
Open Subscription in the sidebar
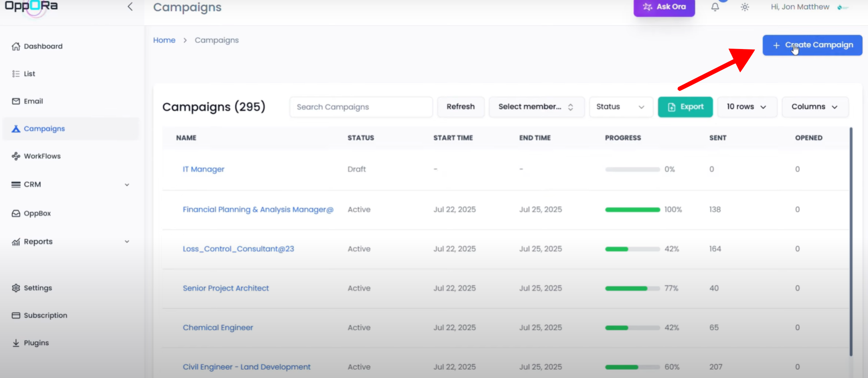coord(45,316)
